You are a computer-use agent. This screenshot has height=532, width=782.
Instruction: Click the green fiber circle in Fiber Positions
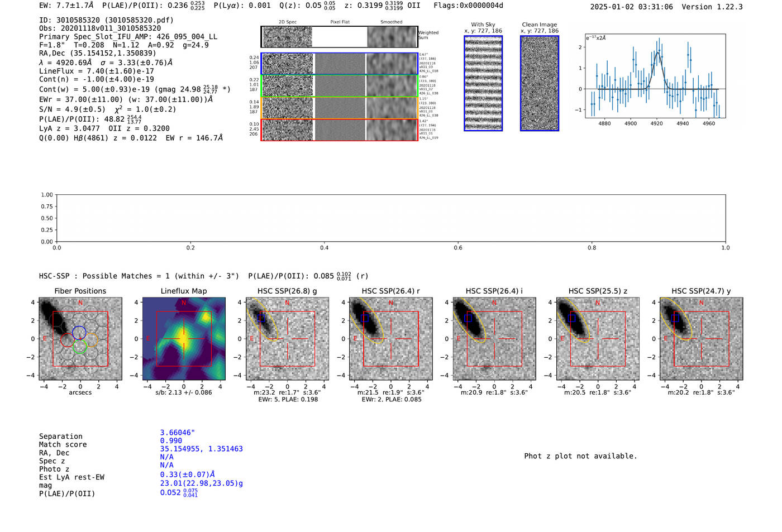79,347
